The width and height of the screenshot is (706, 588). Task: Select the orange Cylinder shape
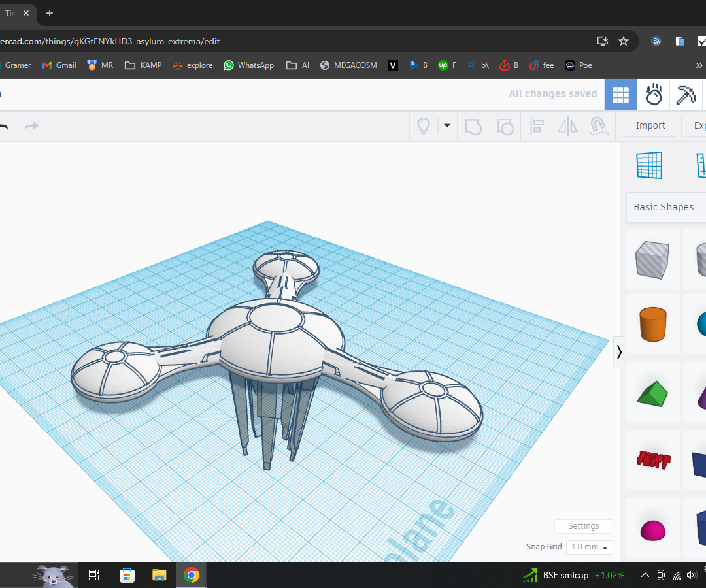coord(652,323)
